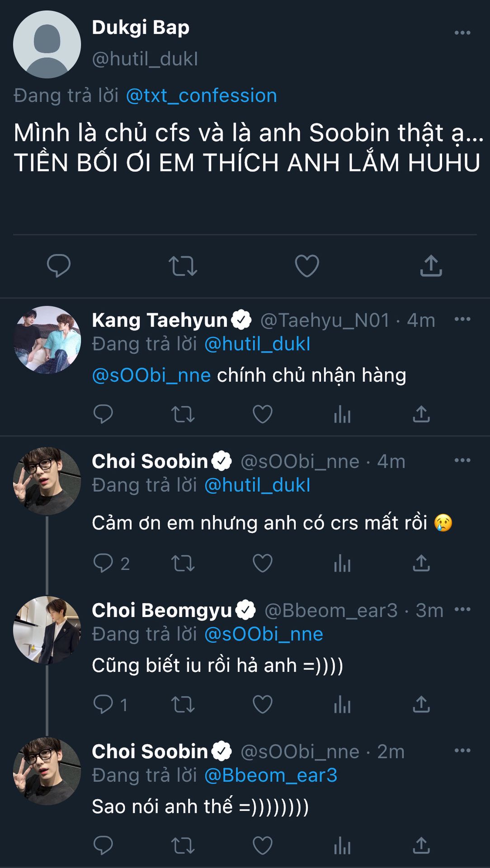Viewport: 490px width, 868px height.
Task: Open @sOObi_nne mention in Taehyun's reply
Action: click(x=151, y=376)
